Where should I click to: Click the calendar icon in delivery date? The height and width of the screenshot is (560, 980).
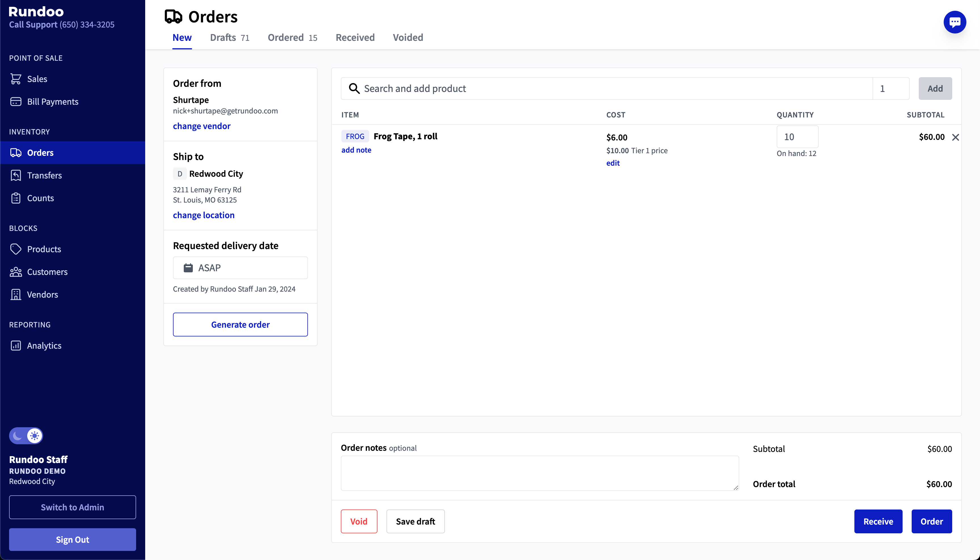click(188, 268)
